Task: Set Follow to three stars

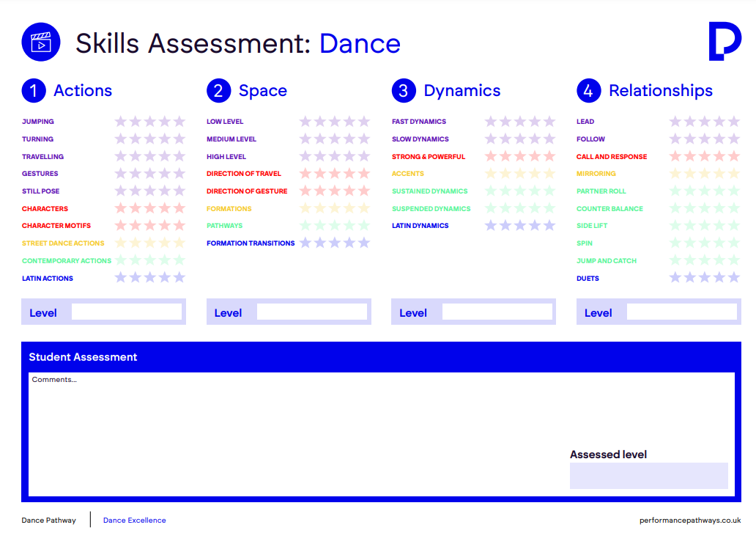Action: click(x=705, y=139)
